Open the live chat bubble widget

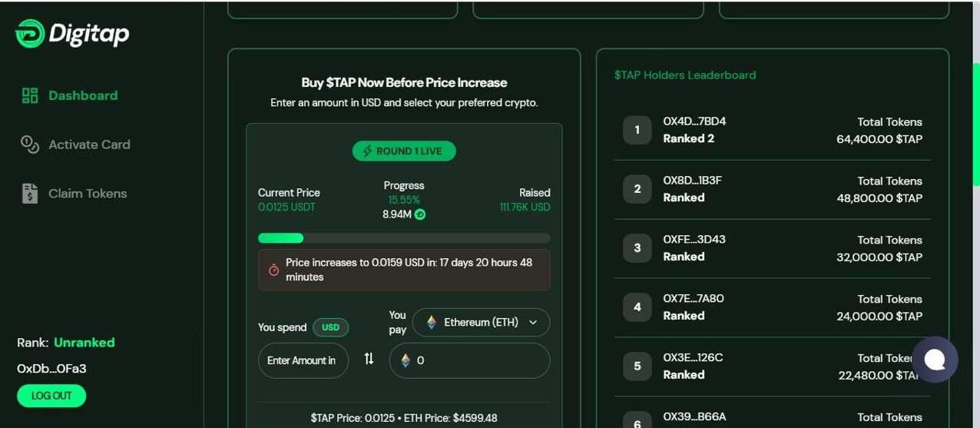(x=935, y=359)
